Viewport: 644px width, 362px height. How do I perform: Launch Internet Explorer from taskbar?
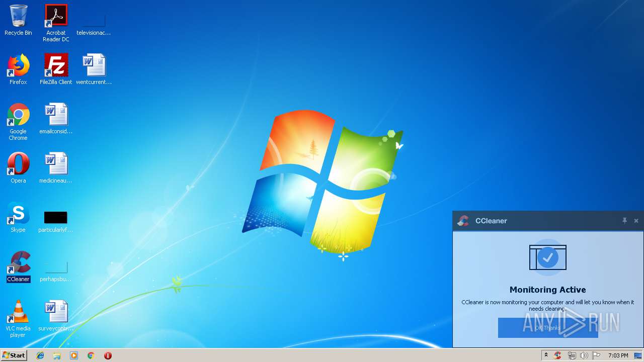click(40, 355)
